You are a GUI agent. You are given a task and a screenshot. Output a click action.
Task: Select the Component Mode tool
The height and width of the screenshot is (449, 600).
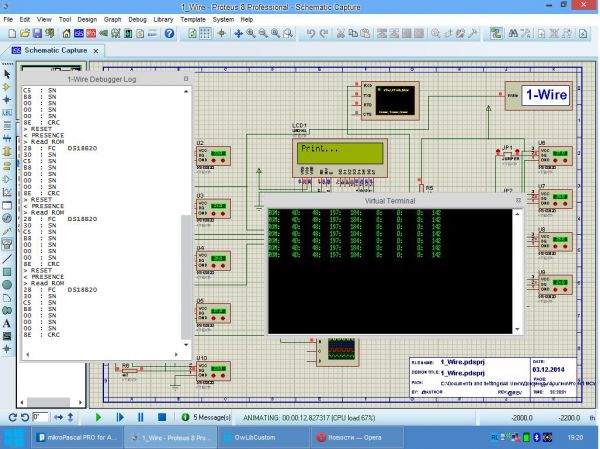[7, 87]
